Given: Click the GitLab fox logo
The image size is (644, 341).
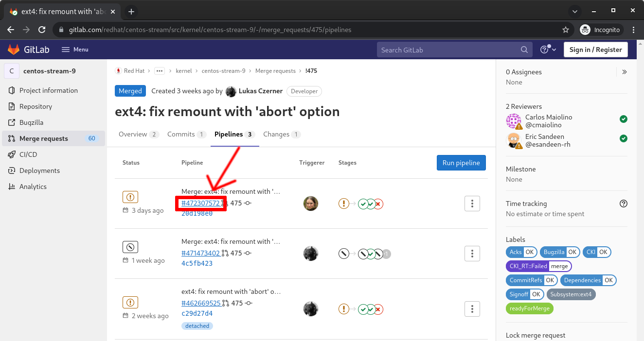Looking at the screenshot, I should click(14, 50).
